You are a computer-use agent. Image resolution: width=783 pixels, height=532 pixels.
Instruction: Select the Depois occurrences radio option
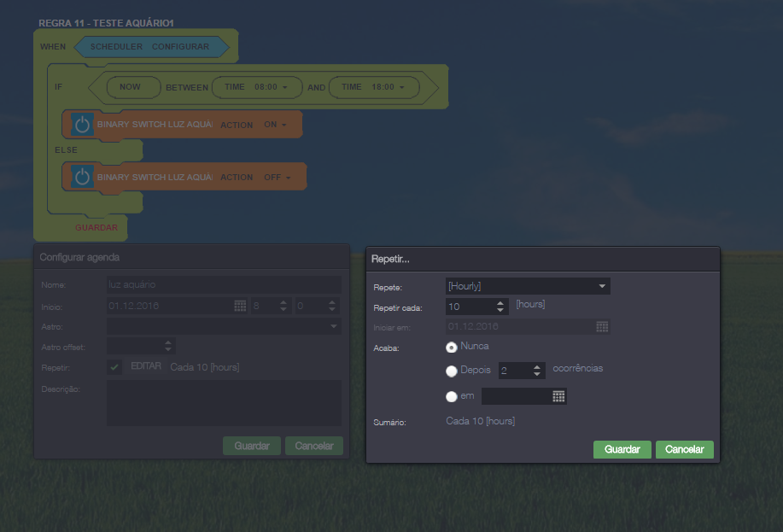point(452,371)
